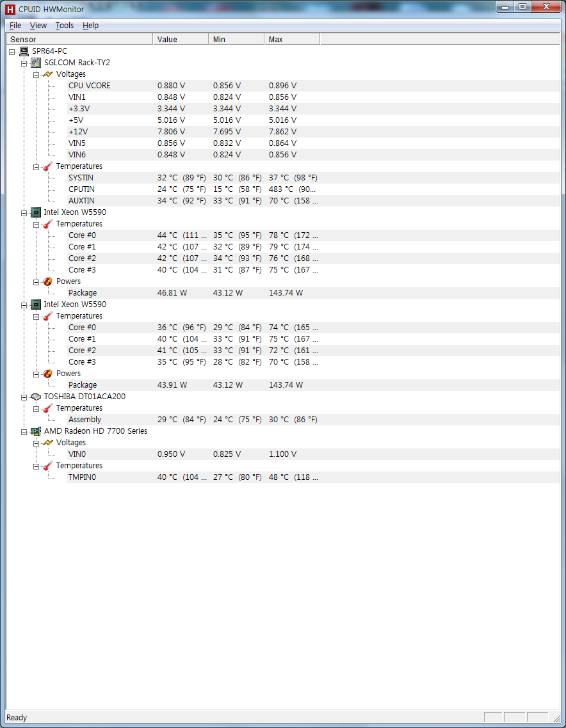Click the thermometer icon under AMD Radeon
This screenshot has height=728, width=566.
pos(48,466)
